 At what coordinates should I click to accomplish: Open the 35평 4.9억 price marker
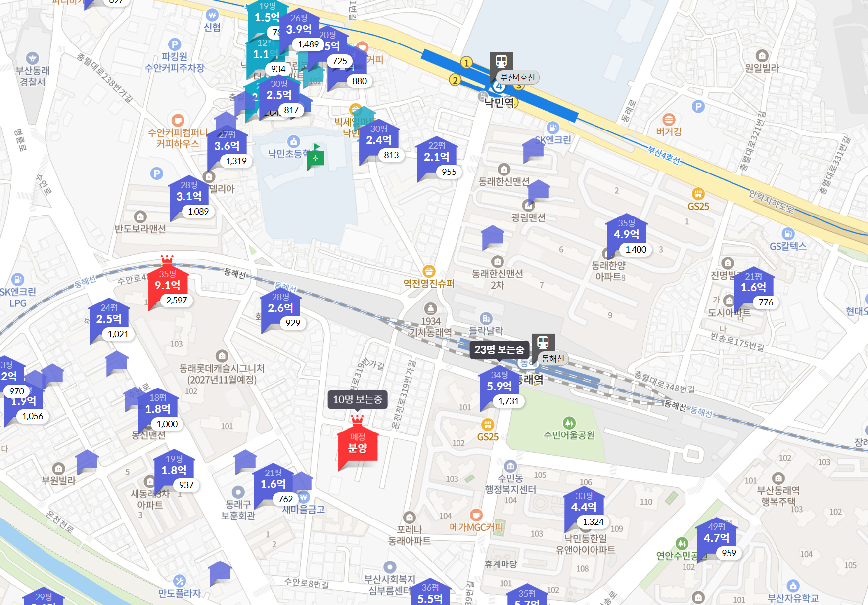[x=626, y=234]
